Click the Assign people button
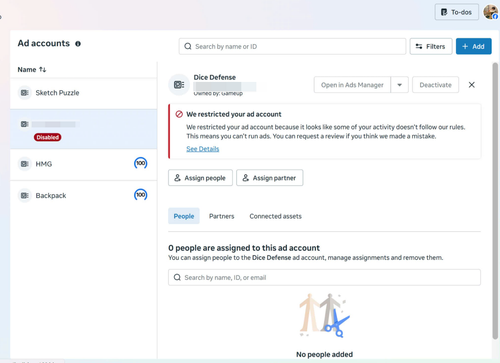Screen dimensions: 500x363 point(200,178)
